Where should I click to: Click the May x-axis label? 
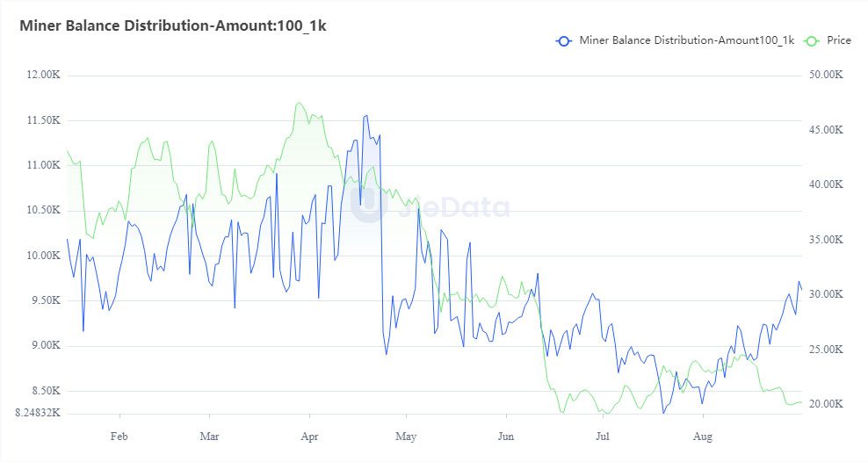(406, 437)
